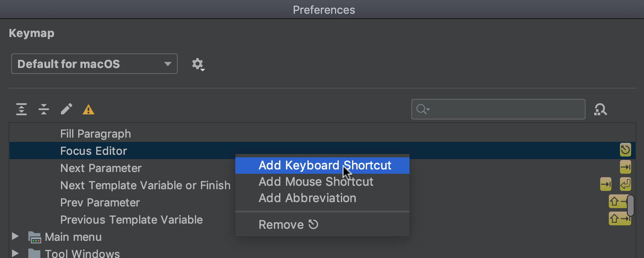Select the Next Parameter action row
This screenshot has width=644, height=258.
click(x=101, y=168)
